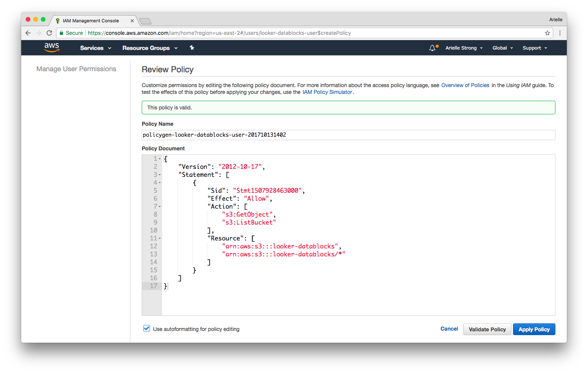
Task: Click the s3:GetObject action line
Action: click(249, 214)
